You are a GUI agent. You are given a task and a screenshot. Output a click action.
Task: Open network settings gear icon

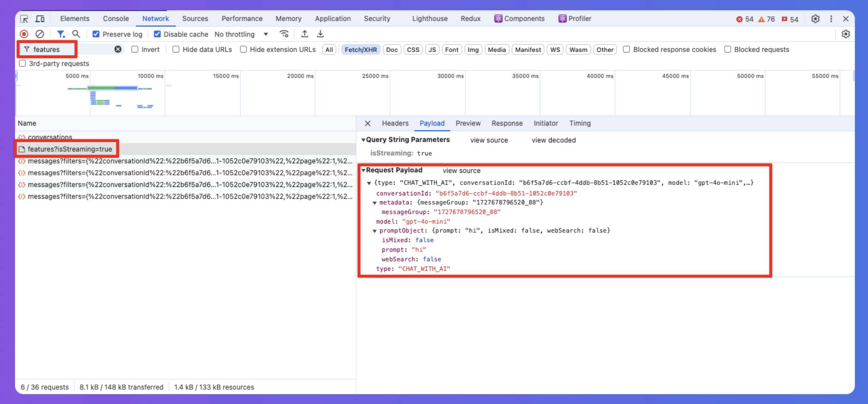(x=846, y=34)
